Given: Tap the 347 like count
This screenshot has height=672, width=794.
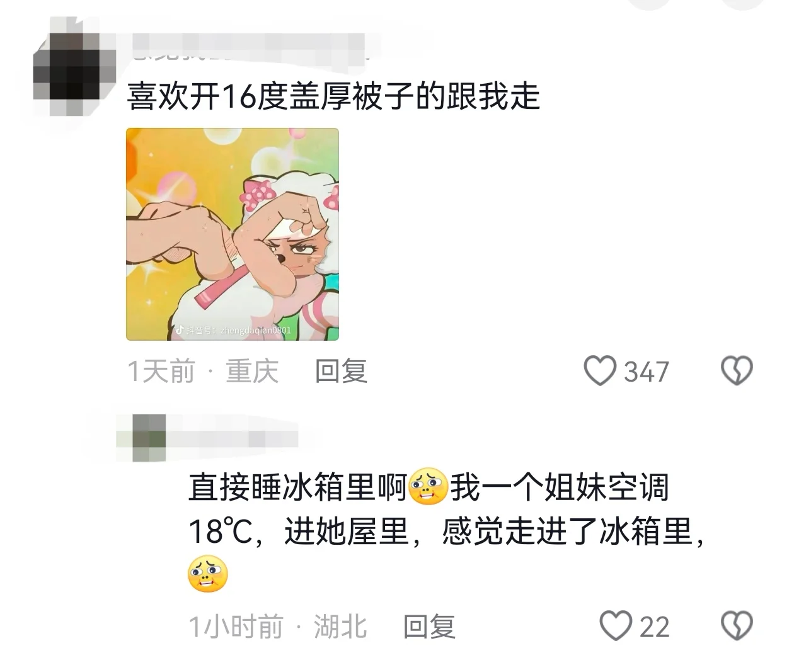Looking at the screenshot, I should click(x=647, y=372).
